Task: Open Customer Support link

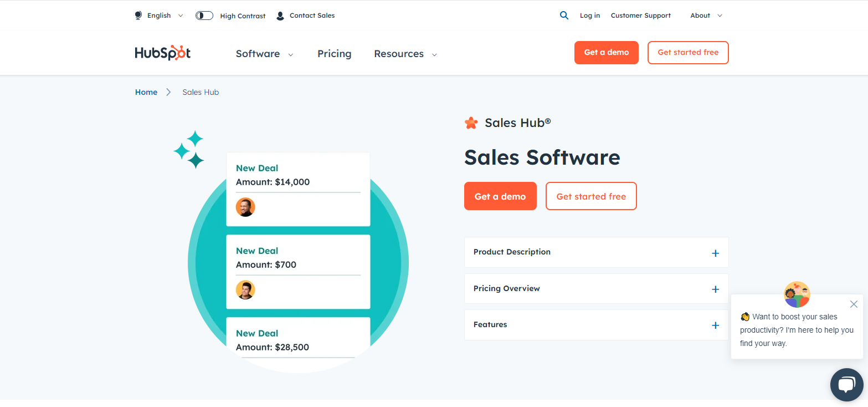Action: [x=641, y=16]
